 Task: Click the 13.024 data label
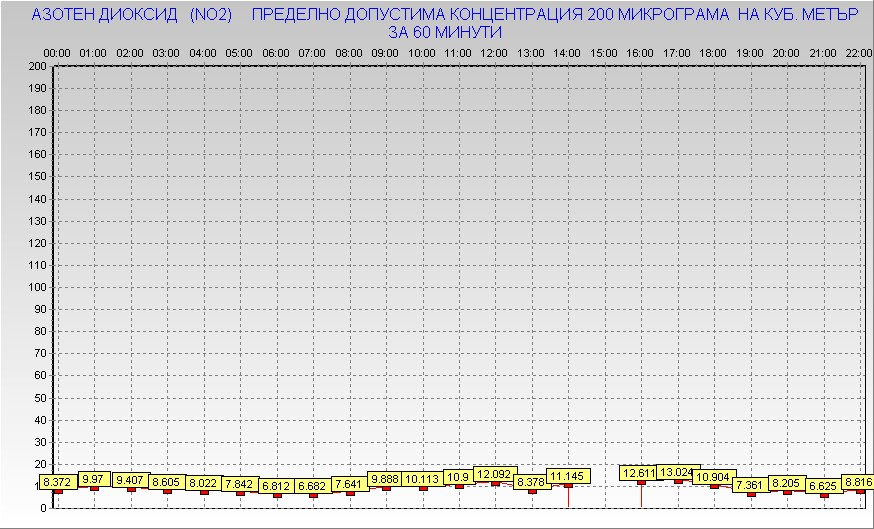tap(677, 472)
